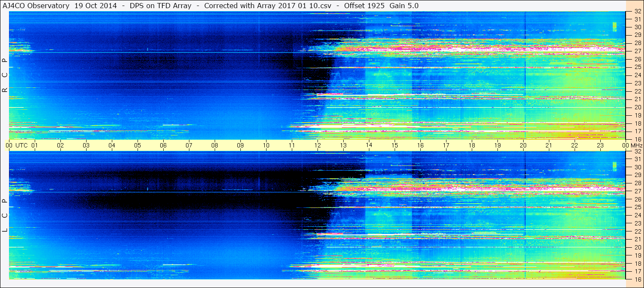Select the 16 hour marker on time axis
Viewport: 644px width, 288px height.
point(420,145)
